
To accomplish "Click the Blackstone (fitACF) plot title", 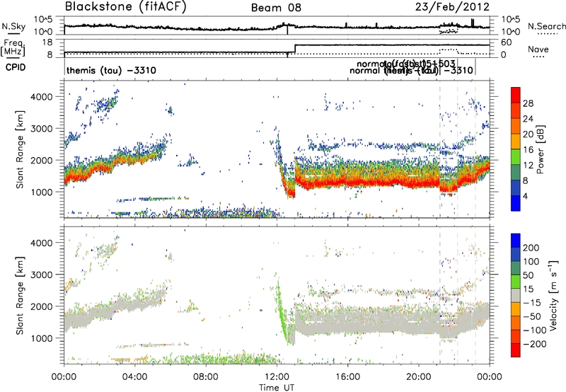I will tap(126, 6).
